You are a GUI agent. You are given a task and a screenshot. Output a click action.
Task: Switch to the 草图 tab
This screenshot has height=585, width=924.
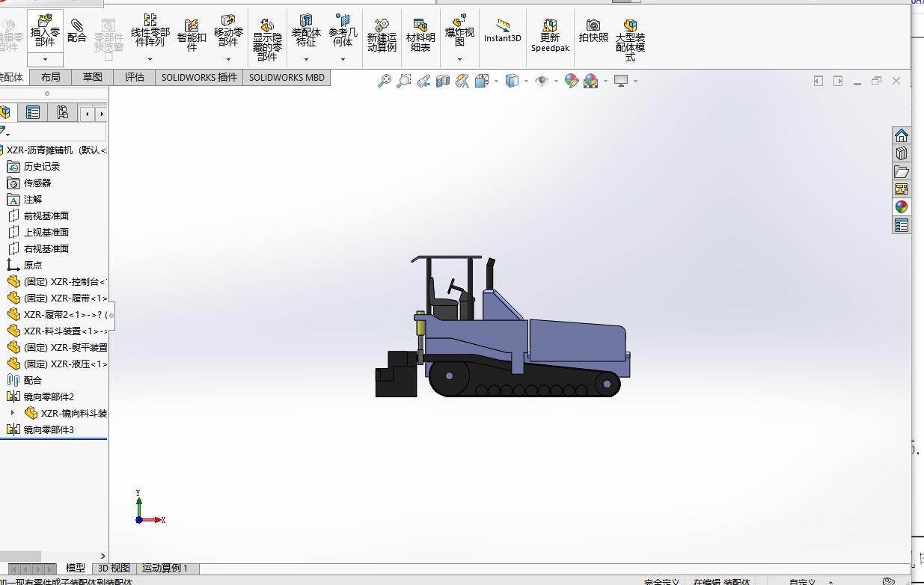[x=93, y=77]
